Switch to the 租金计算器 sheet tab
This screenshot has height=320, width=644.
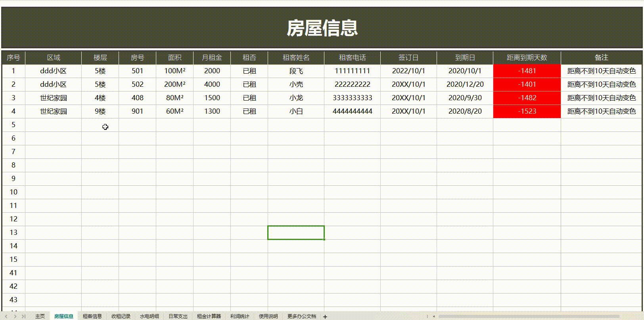[x=209, y=316]
